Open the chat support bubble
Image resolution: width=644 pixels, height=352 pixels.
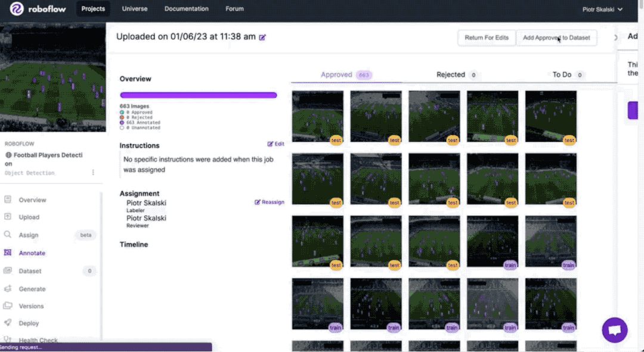[x=614, y=330]
